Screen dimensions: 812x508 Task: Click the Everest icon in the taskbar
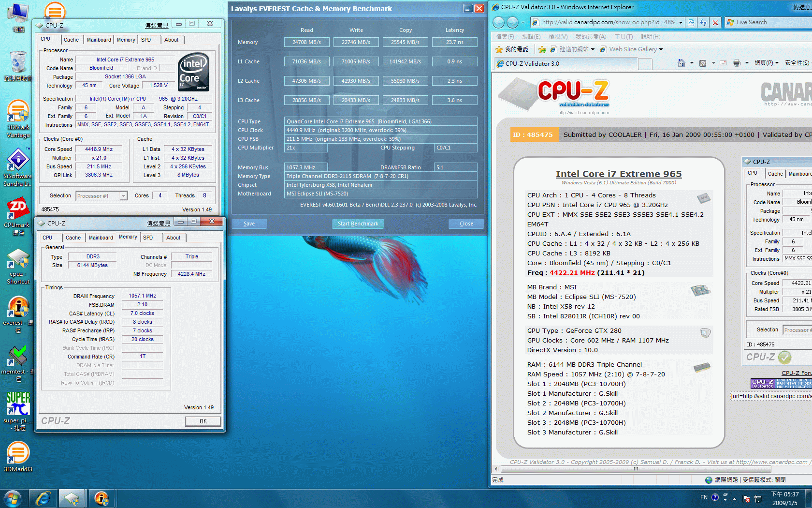click(101, 498)
